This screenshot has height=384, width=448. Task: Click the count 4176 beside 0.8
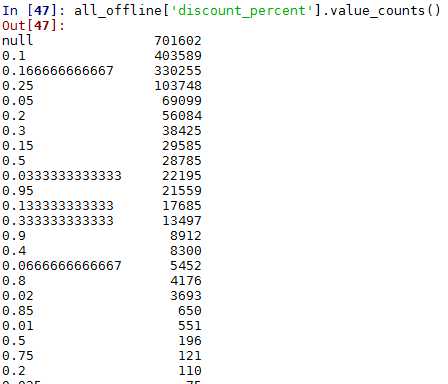pyautogui.click(x=186, y=281)
